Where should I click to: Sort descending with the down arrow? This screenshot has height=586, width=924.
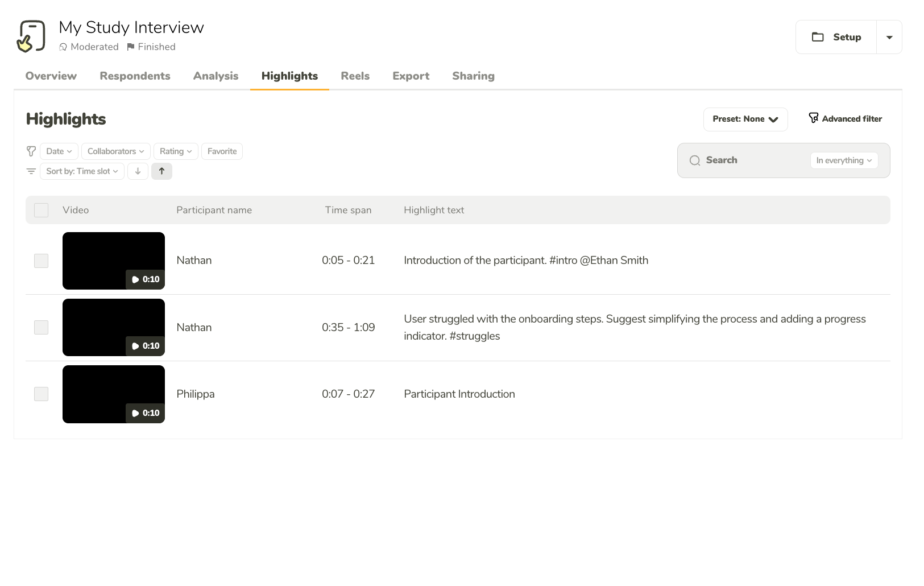coord(138,171)
